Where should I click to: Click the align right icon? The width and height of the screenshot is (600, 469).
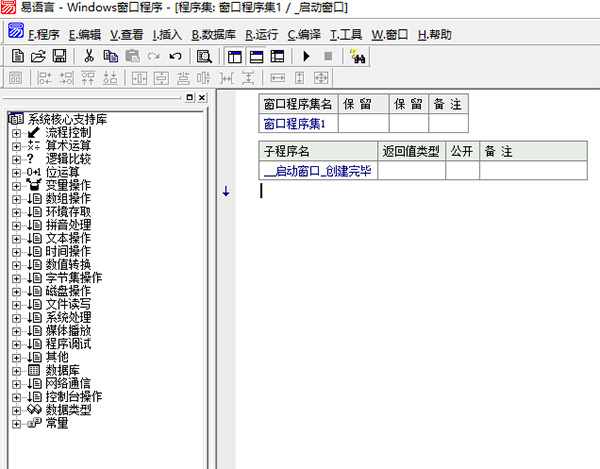pos(66,78)
